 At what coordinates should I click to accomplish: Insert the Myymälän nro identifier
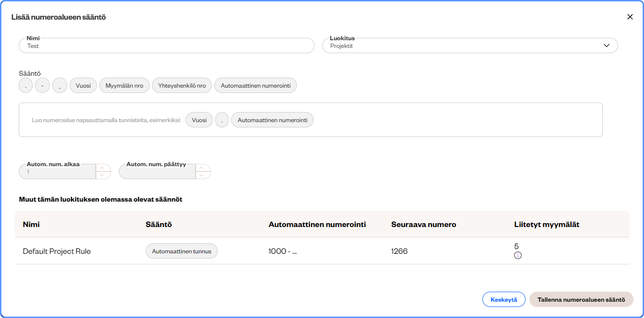pos(125,86)
